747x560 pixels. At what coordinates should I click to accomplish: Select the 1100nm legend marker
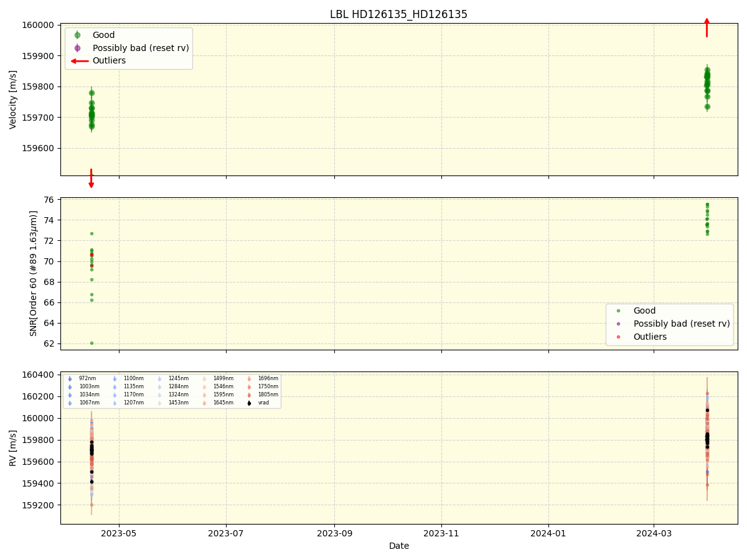point(115,379)
